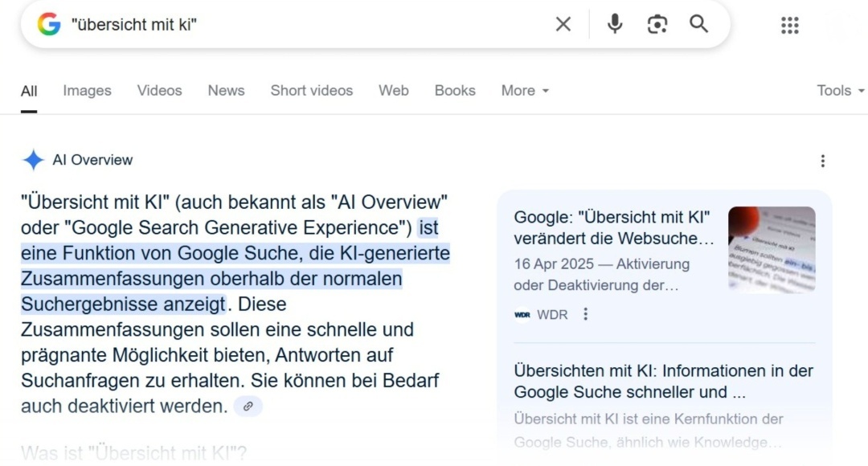This screenshot has width=868, height=466.
Task: Switch to the Videos tab
Action: pos(159,91)
